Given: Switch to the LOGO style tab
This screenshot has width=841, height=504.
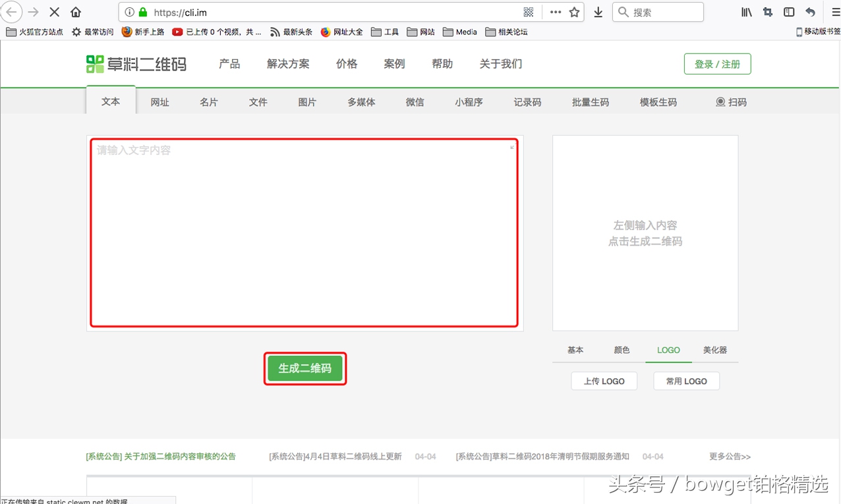Looking at the screenshot, I should click(x=668, y=350).
